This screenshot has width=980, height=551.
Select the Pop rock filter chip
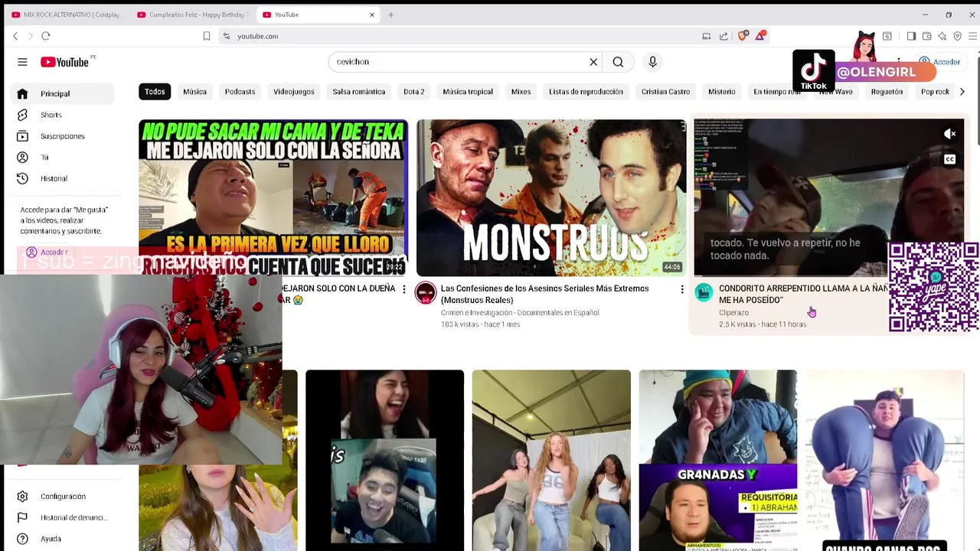coord(935,92)
